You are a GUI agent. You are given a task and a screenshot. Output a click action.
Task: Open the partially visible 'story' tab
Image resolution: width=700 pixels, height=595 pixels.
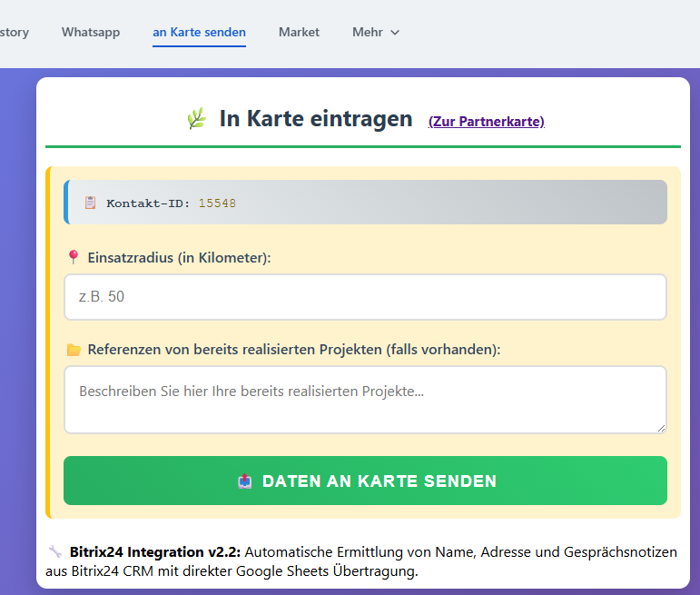coord(15,33)
